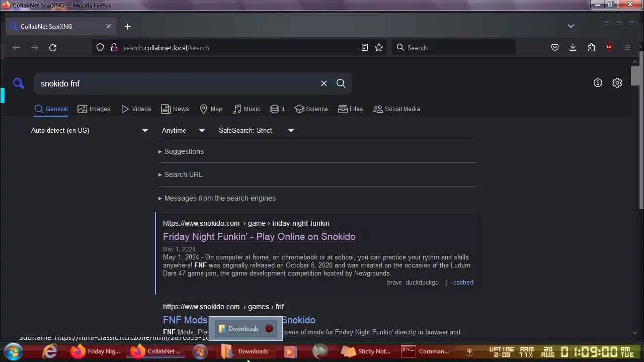The width and height of the screenshot is (644, 362).
Task: Open Command Prompt taskbar button
Action: click(x=426, y=351)
